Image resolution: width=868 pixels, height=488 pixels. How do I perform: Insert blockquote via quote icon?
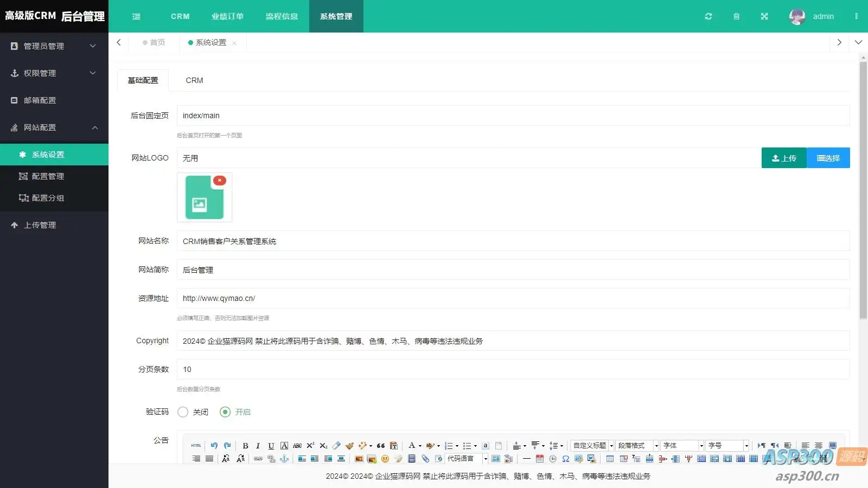click(x=381, y=446)
